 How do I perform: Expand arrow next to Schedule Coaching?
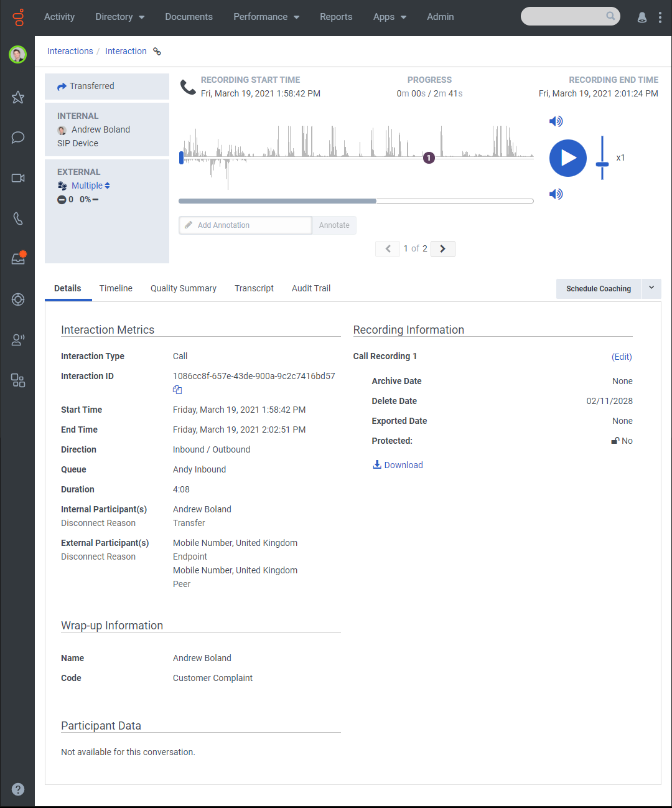[x=651, y=288]
